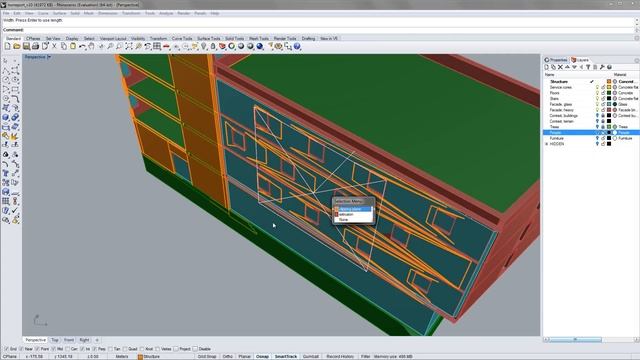The height and width of the screenshot is (360, 640).
Task: Click the Open file folder icon
Action: (17, 47)
